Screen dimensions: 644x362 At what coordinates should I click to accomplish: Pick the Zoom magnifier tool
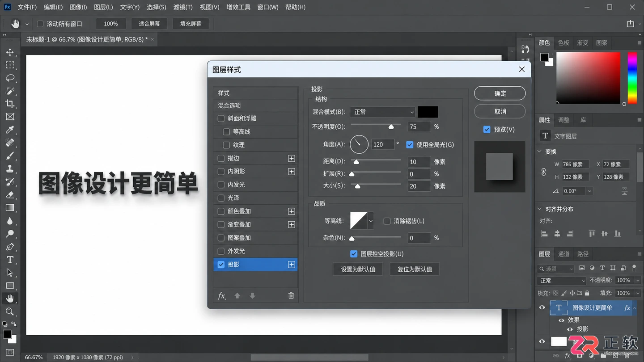click(x=10, y=311)
